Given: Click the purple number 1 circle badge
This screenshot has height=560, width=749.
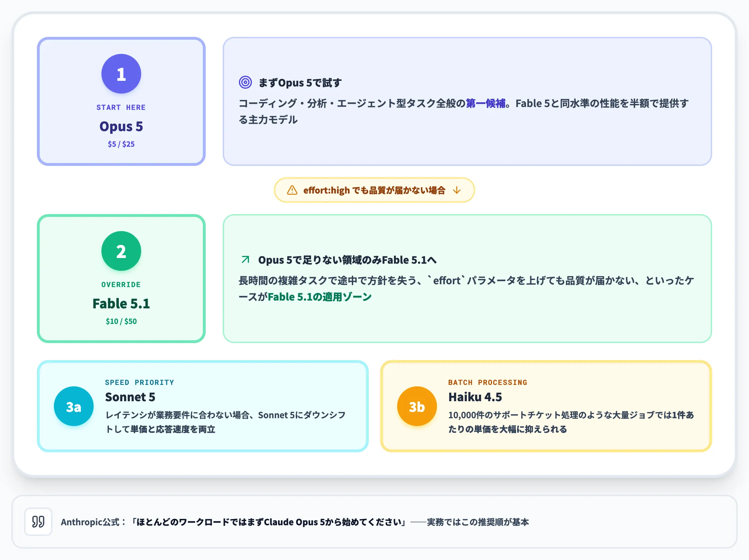Looking at the screenshot, I should tap(121, 74).
